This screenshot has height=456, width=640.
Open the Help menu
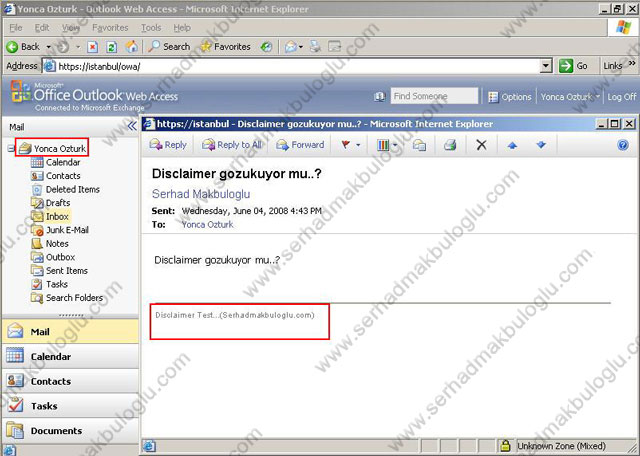point(182,28)
